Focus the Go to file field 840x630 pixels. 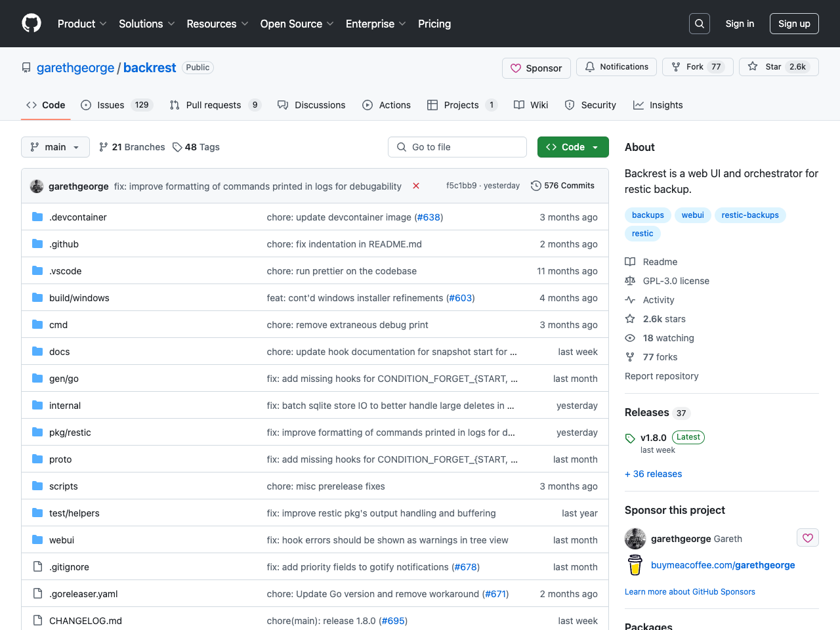[457, 147]
